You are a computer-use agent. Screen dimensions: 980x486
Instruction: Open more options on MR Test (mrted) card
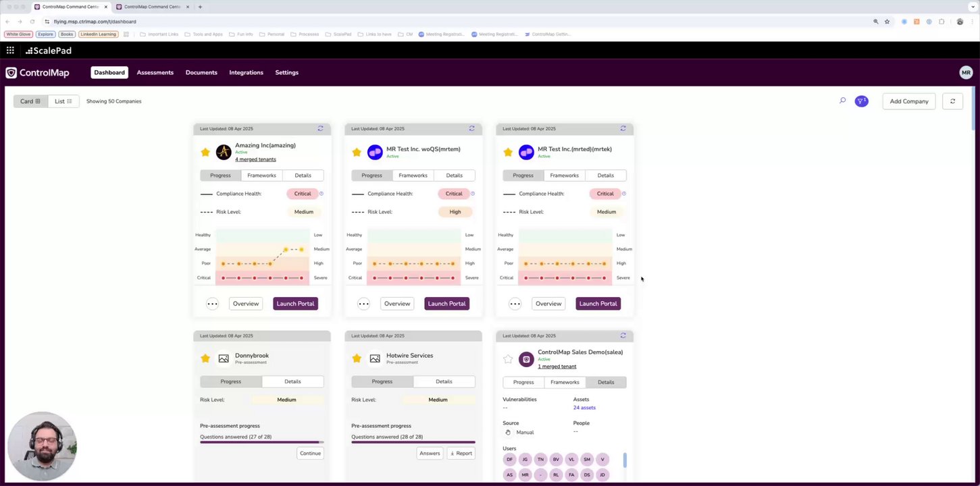coord(515,304)
